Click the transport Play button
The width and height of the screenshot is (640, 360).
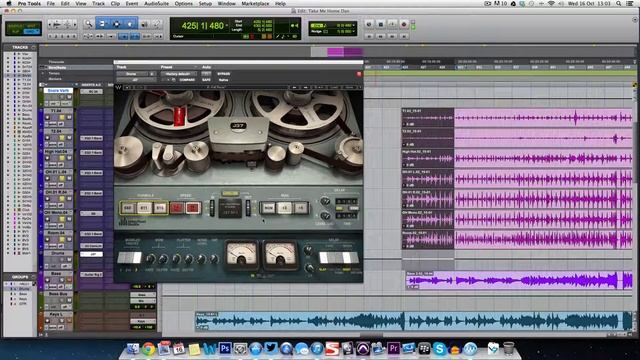(392, 24)
